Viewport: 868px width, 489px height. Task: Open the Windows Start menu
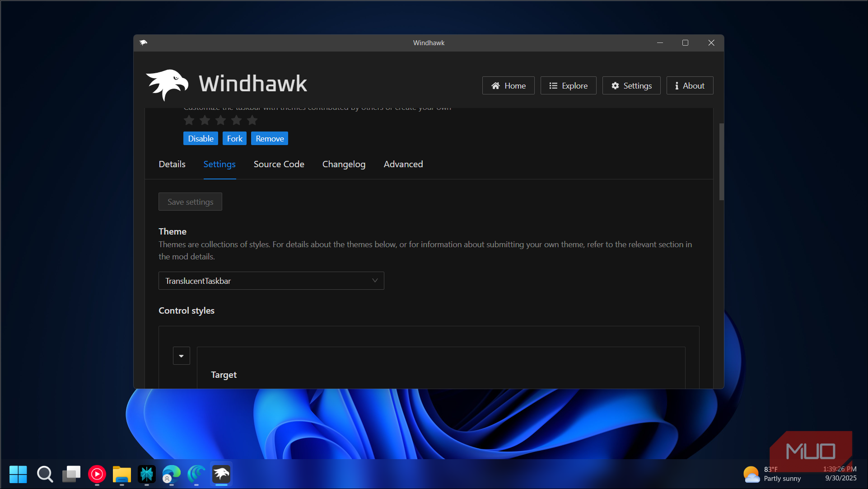(x=18, y=474)
